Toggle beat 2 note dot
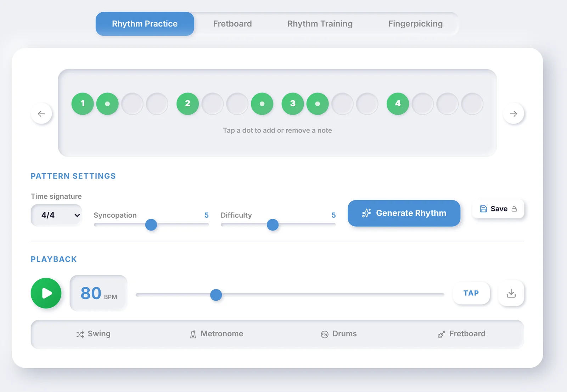This screenshot has height=392, width=567. 188,104
